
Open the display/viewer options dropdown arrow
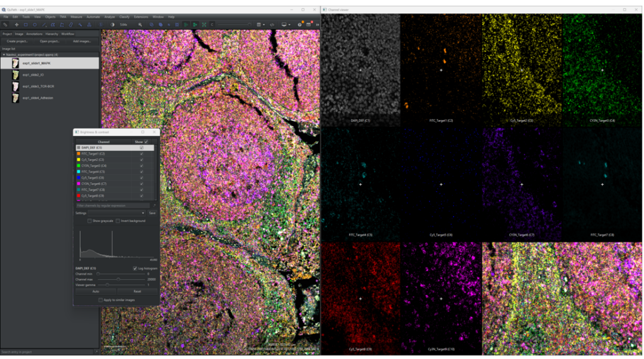[x=289, y=25]
